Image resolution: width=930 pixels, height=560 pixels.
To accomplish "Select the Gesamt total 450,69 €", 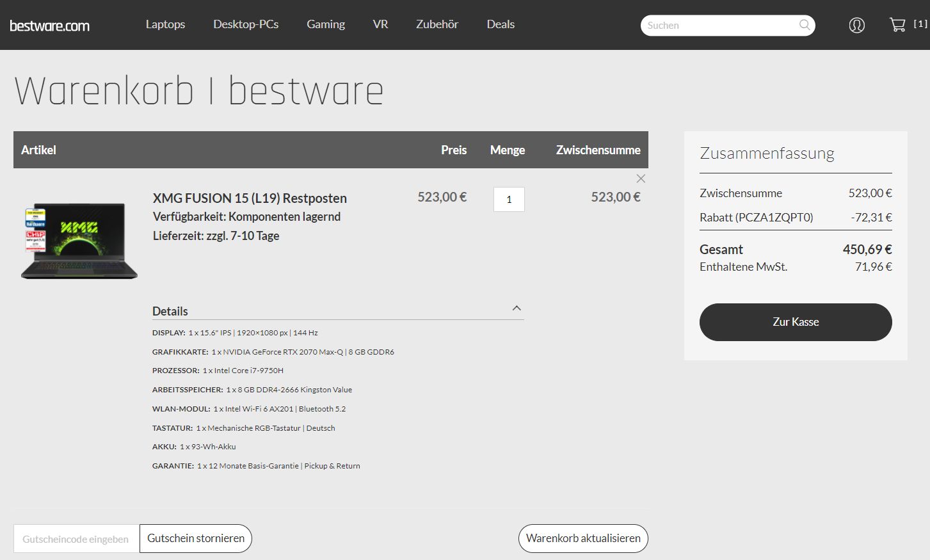I will click(867, 250).
